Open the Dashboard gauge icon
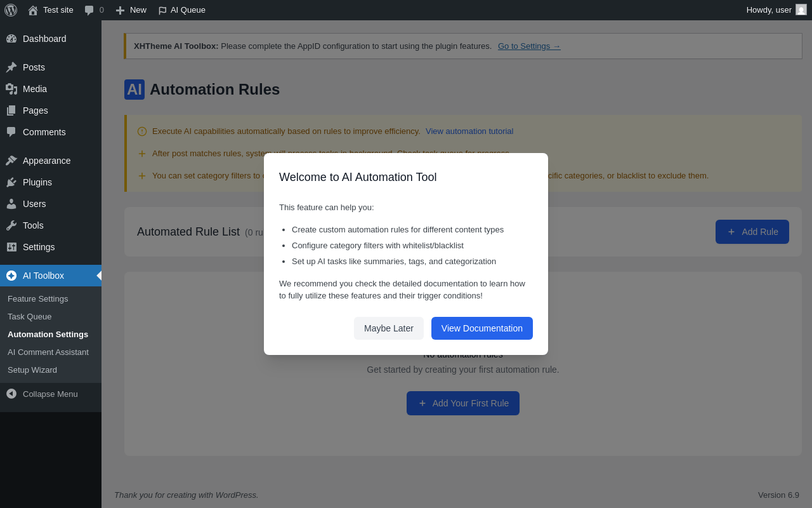 point(11,39)
